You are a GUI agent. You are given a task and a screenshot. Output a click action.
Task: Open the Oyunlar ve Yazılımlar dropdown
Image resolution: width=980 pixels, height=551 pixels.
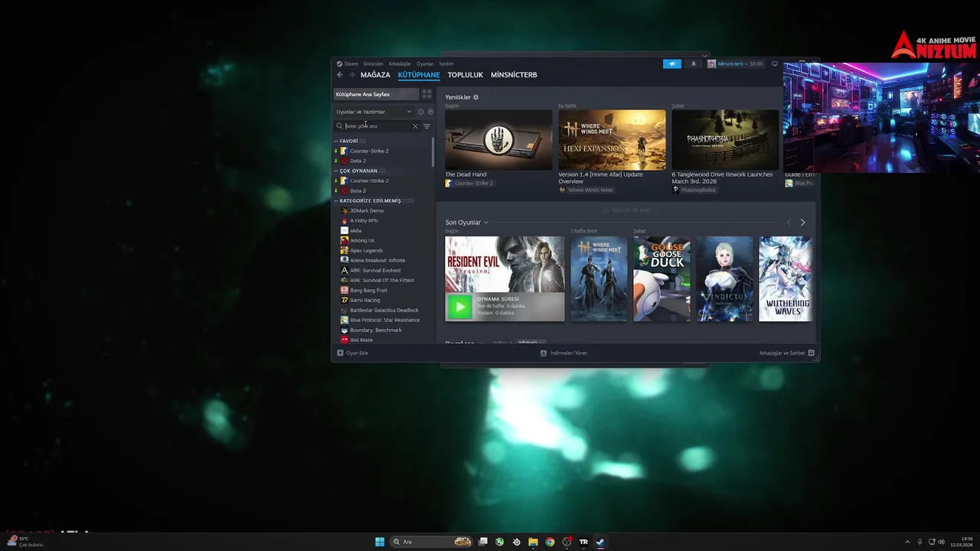(374, 112)
